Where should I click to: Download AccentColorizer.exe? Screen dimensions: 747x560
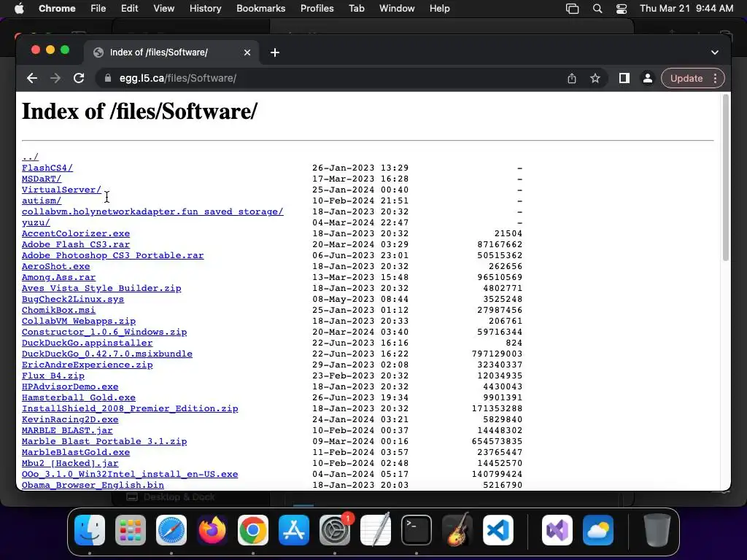(76, 233)
